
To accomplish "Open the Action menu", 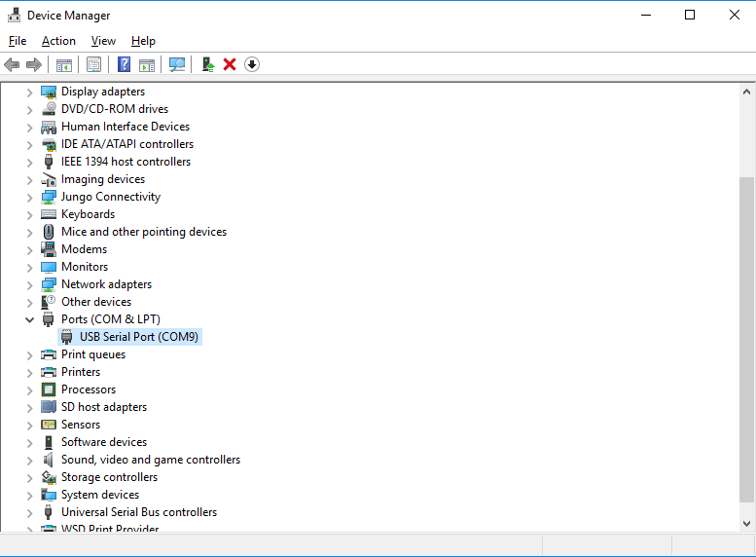I will click(58, 41).
